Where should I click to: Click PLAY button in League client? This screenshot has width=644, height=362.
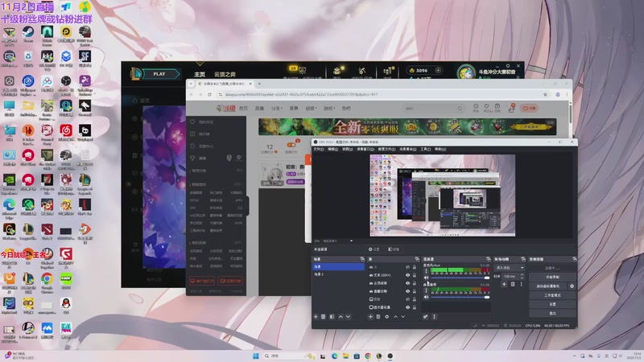(159, 74)
